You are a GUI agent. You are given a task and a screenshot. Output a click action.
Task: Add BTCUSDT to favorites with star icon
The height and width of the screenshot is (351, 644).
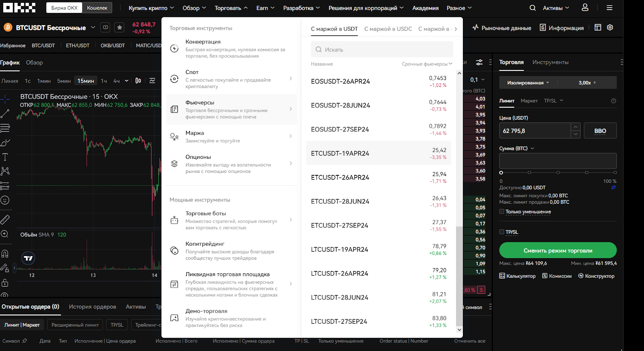120,27
